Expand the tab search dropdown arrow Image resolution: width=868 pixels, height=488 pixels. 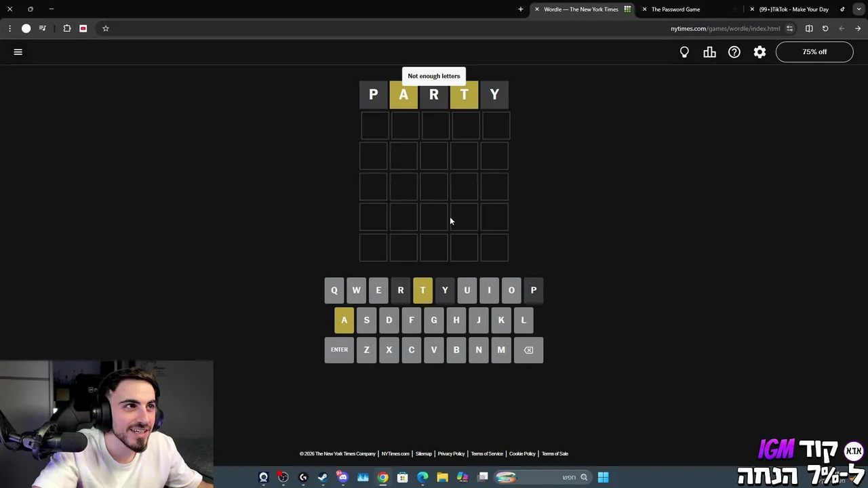859,9
